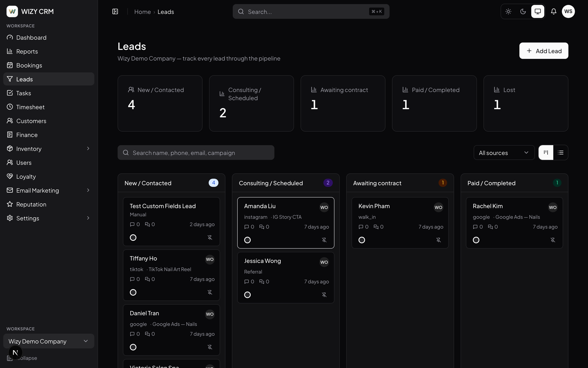Click WO assignee avatar on Rachel Kim card
Viewport: 588px width, 368px height.
(x=553, y=207)
